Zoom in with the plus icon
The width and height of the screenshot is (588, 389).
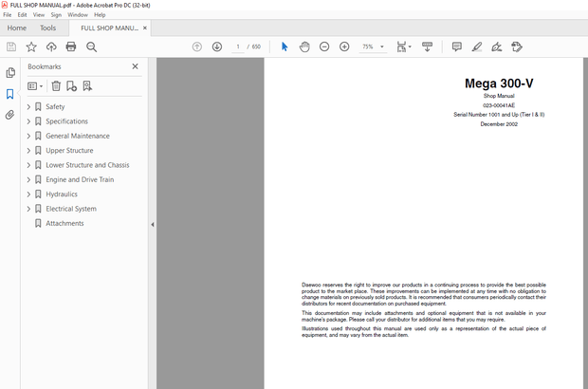344,46
